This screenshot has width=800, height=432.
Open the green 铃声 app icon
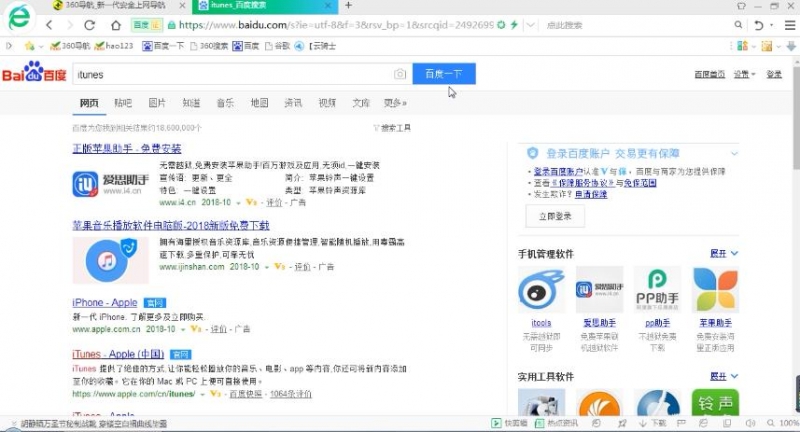point(715,402)
